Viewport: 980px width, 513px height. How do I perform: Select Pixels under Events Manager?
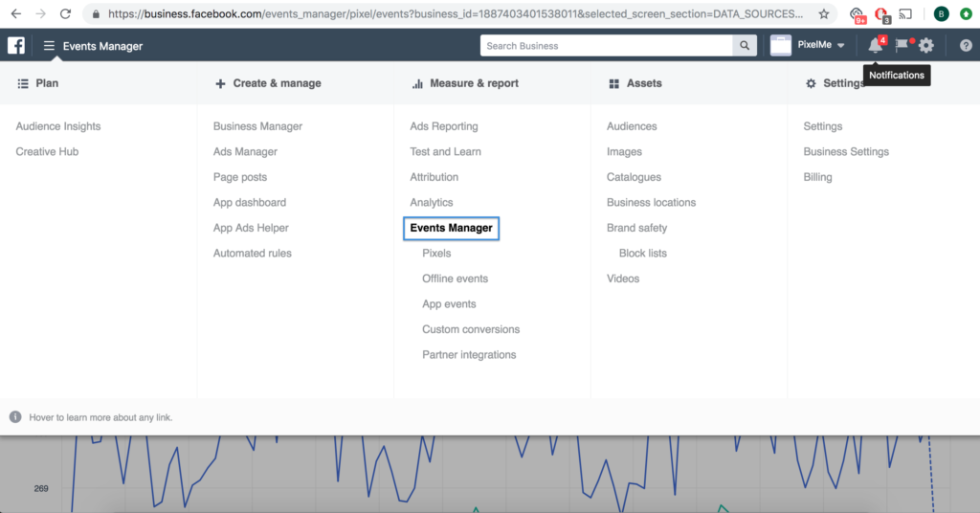pyautogui.click(x=436, y=253)
